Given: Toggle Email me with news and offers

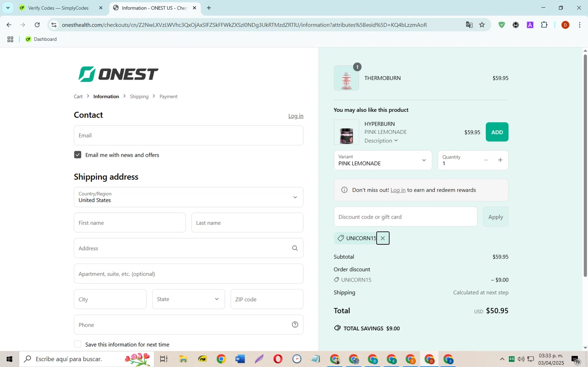Looking at the screenshot, I should coord(78,155).
